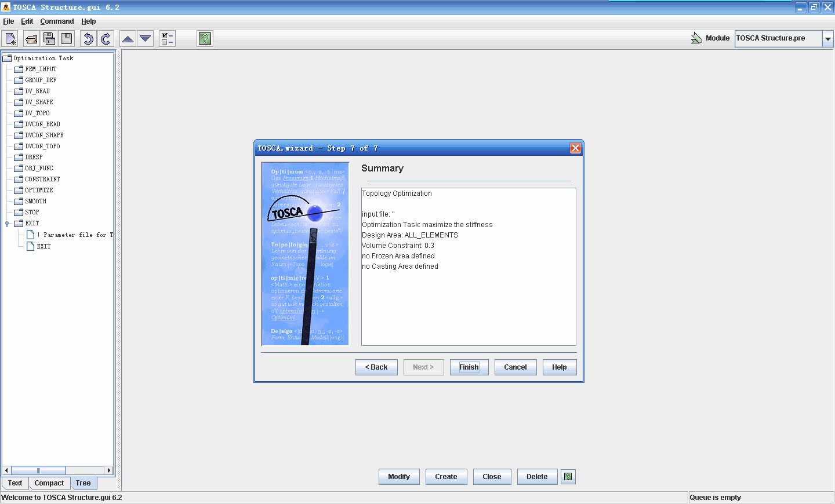Switch to the Text tab
Image resolution: width=835 pixels, height=504 pixels.
15,483
